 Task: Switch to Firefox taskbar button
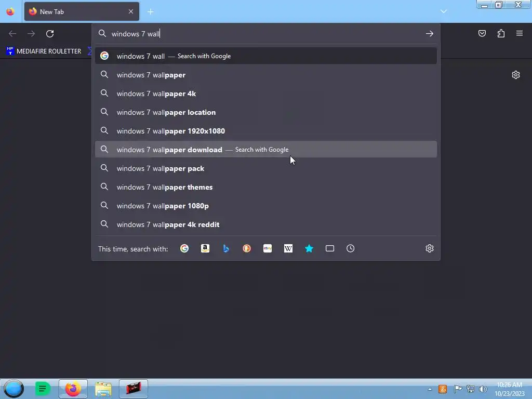73,389
